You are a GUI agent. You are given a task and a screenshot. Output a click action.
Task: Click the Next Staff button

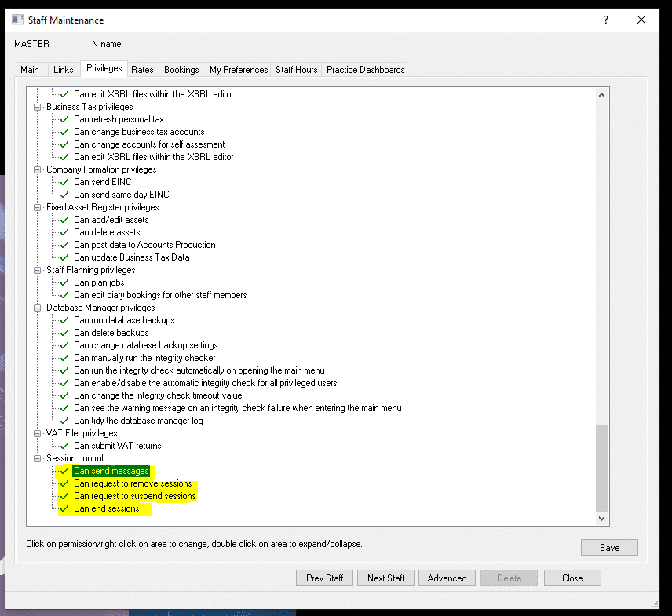click(385, 578)
